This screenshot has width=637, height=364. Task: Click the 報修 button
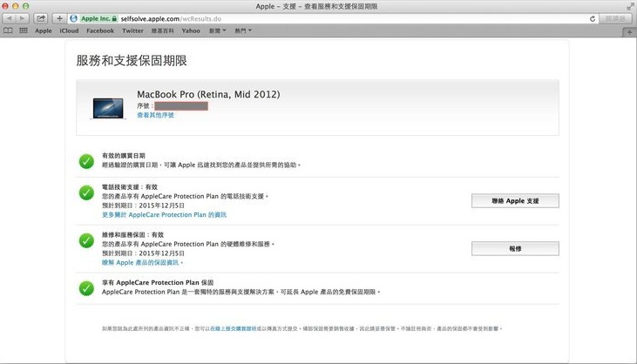click(515, 249)
